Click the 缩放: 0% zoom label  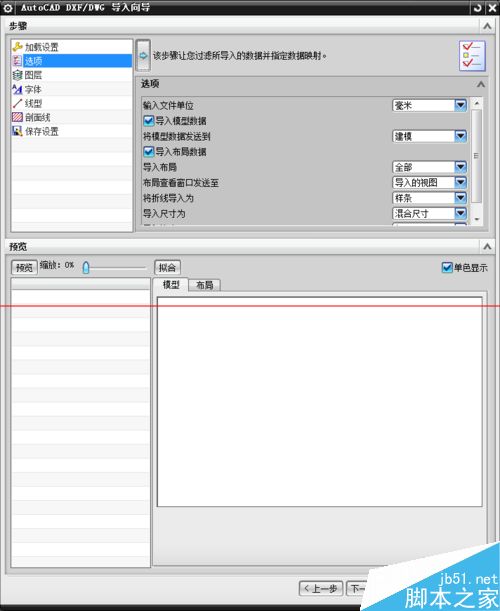tap(57, 265)
